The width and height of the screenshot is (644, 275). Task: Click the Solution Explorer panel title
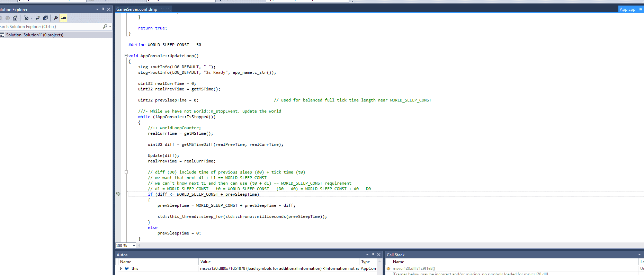14,10
